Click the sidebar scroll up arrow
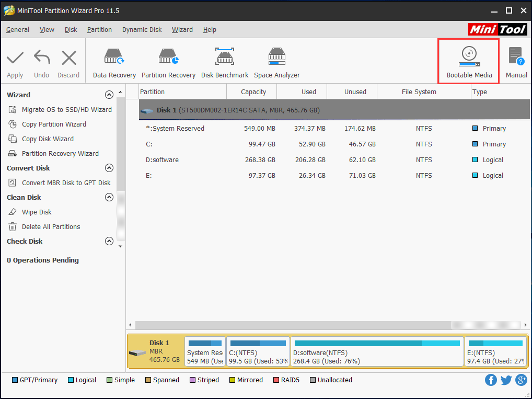The image size is (532, 399). click(x=120, y=93)
